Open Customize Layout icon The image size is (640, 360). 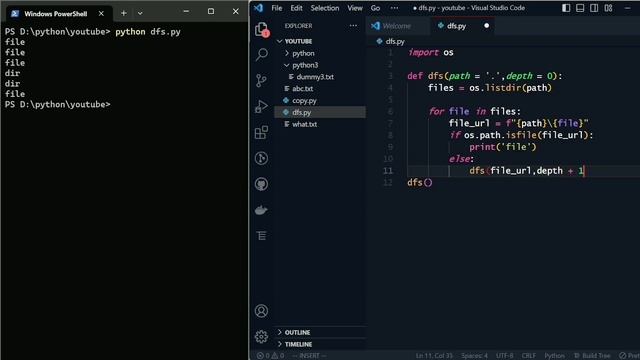click(x=608, y=8)
